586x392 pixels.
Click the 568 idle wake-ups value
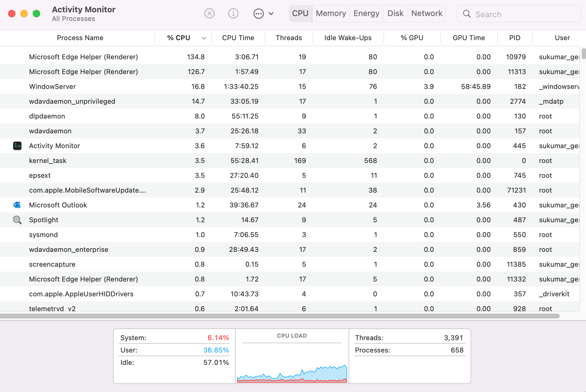pyautogui.click(x=370, y=161)
